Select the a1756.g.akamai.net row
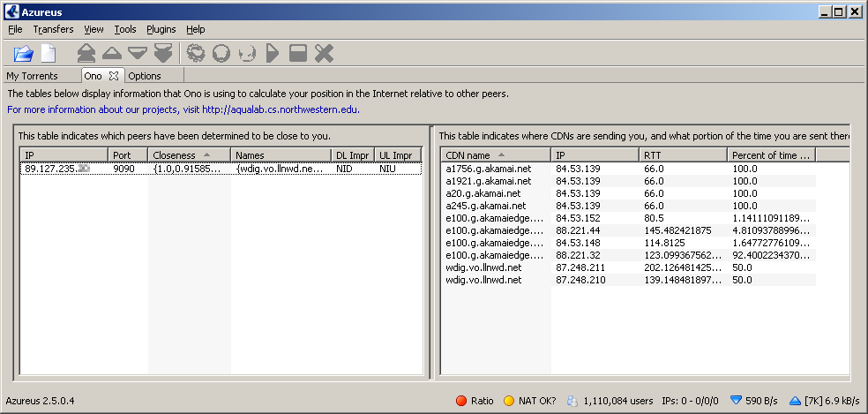 [628, 169]
